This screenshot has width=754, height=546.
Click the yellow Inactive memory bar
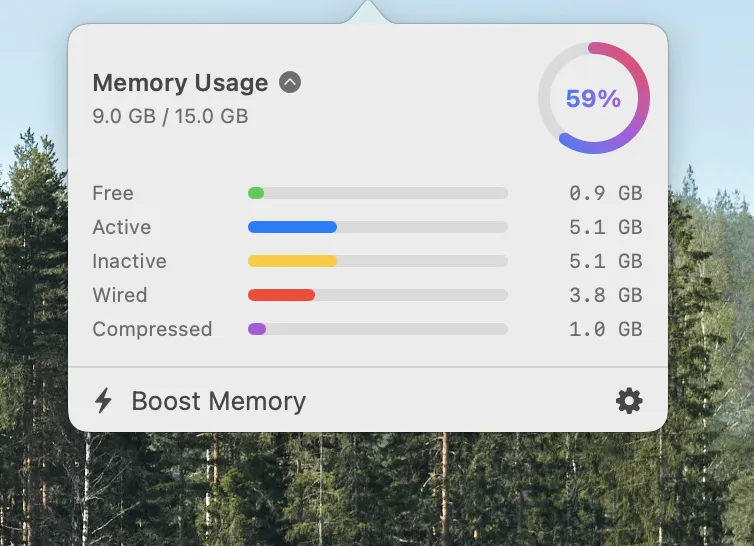point(292,261)
